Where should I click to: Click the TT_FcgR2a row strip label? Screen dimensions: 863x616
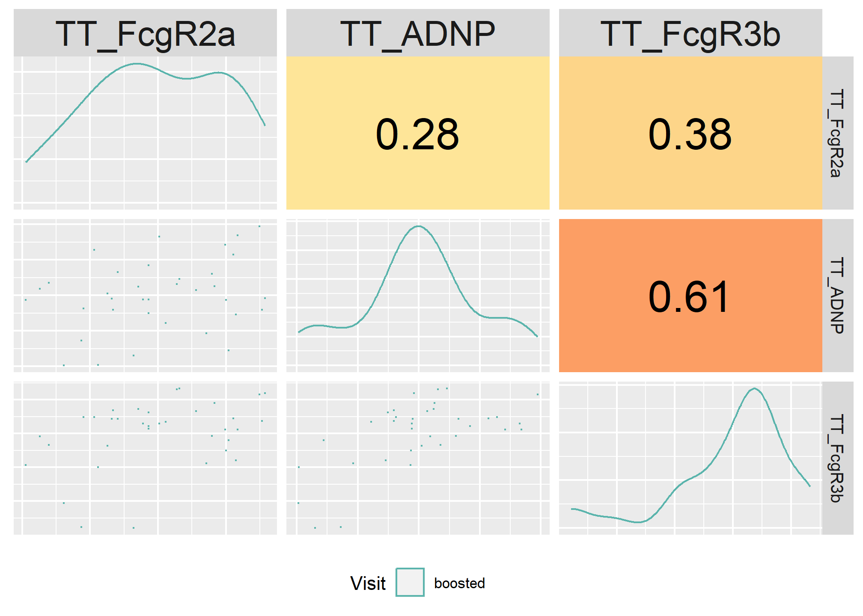(x=838, y=133)
